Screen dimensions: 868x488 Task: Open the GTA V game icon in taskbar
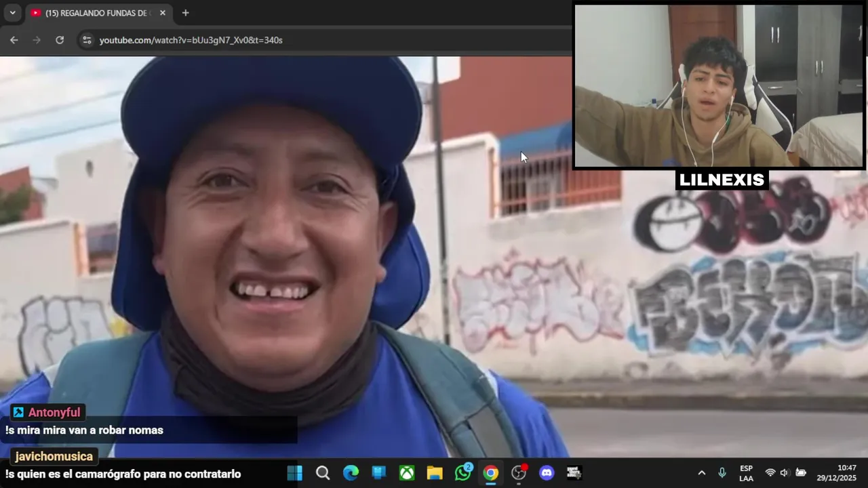[x=574, y=473]
